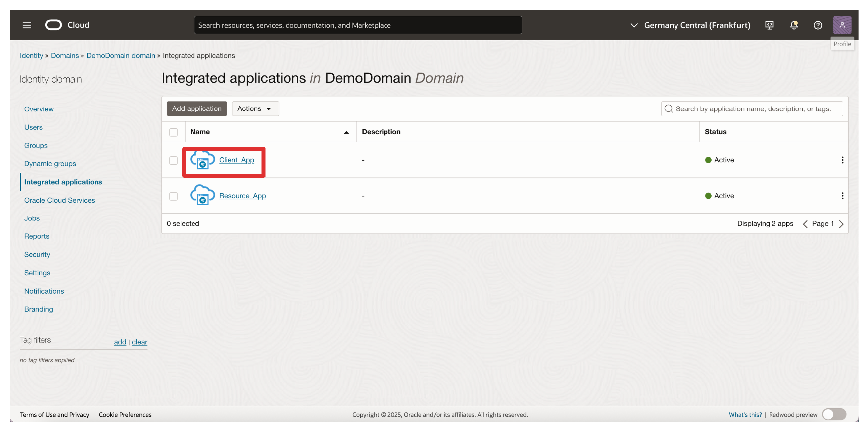This screenshot has height=432, width=868.
Task: Open the hamburger navigation menu
Action: pos(27,25)
